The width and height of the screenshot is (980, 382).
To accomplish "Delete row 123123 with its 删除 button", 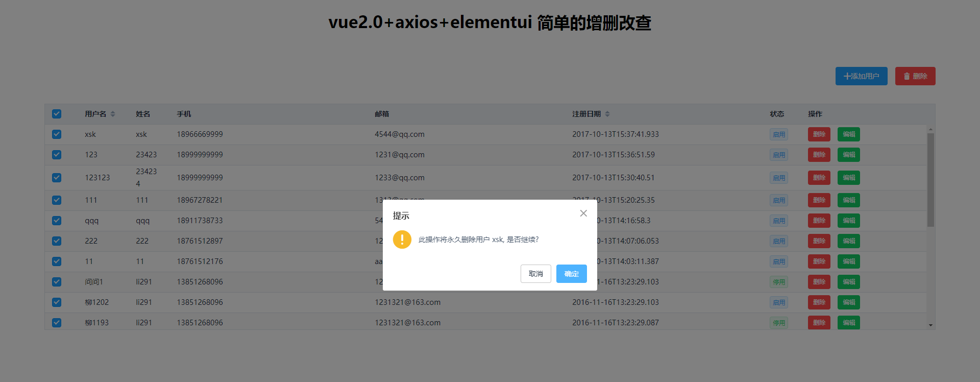I will [x=819, y=178].
